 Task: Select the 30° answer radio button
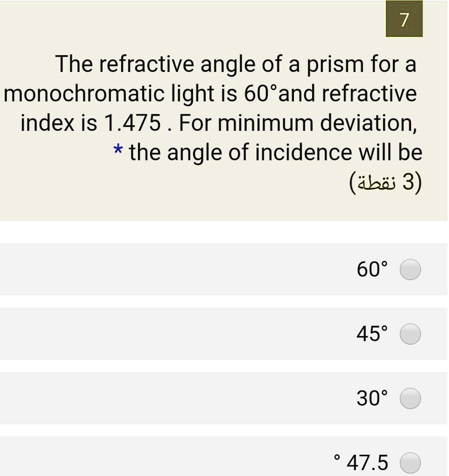[410, 398]
